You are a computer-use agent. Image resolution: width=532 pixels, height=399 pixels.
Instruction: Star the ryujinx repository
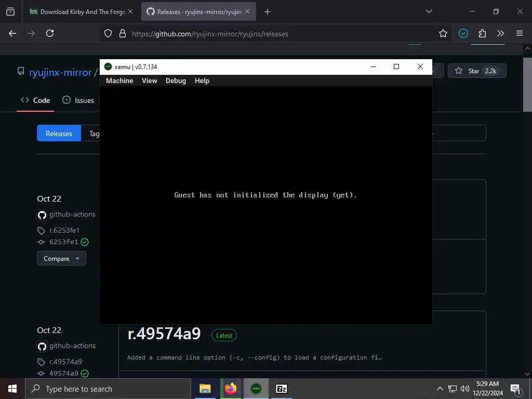click(477, 71)
